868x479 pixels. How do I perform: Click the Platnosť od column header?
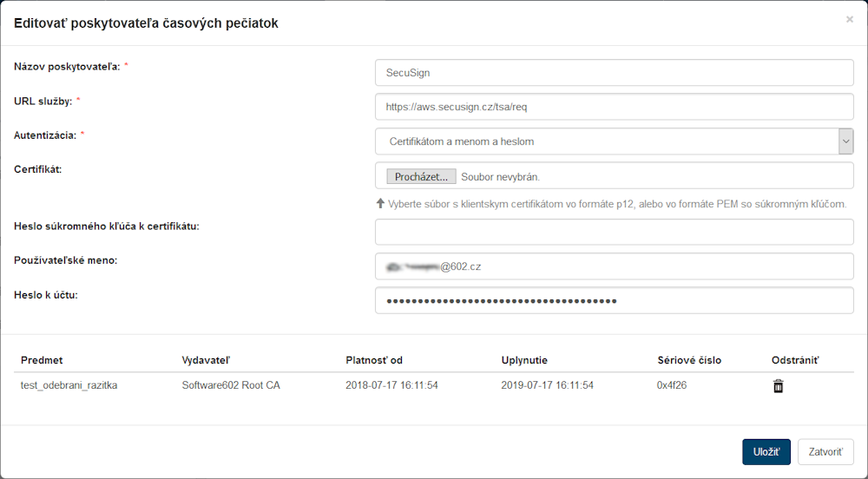(x=374, y=360)
